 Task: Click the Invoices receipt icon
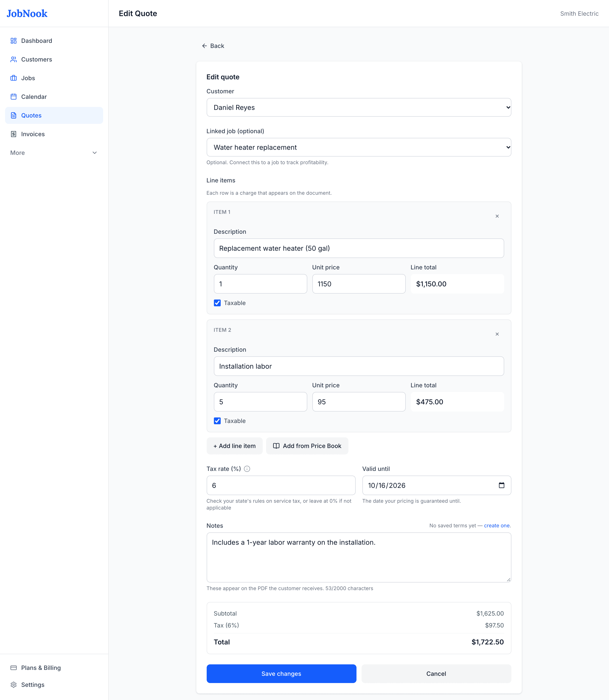[x=14, y=134]
